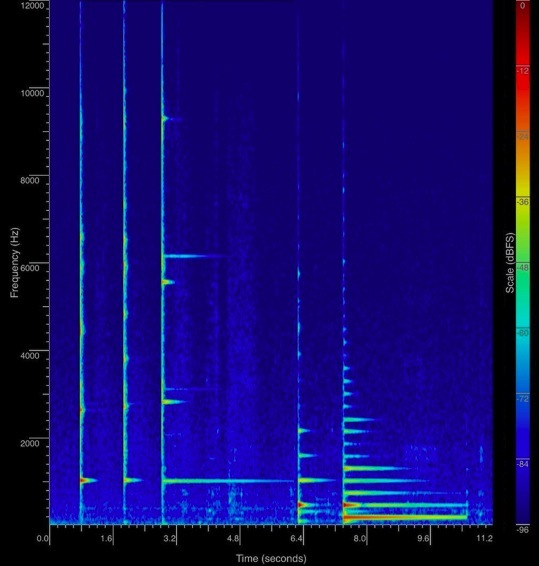
Task: Click the -36 level on the color scale
Action: pyautogui.click(x=523, y=202)
